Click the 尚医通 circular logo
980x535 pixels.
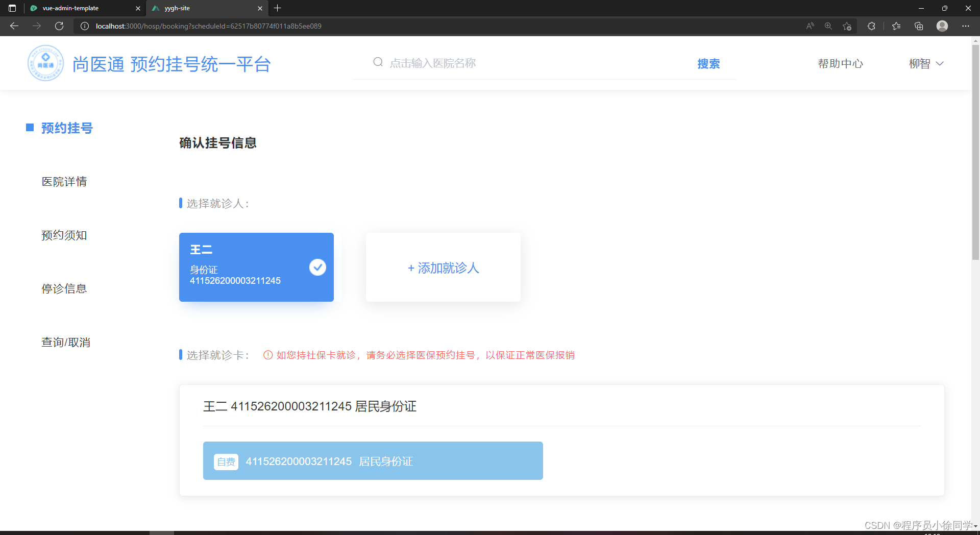pyautogui.click(x=45, y=63)
